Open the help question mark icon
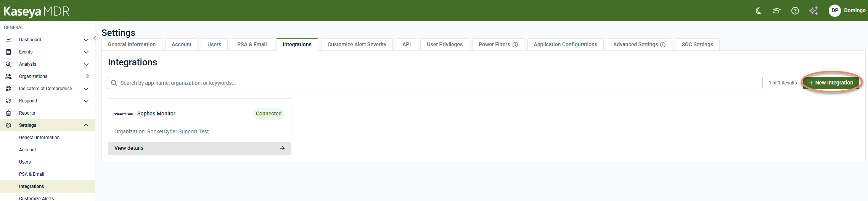 pos(795,11)
